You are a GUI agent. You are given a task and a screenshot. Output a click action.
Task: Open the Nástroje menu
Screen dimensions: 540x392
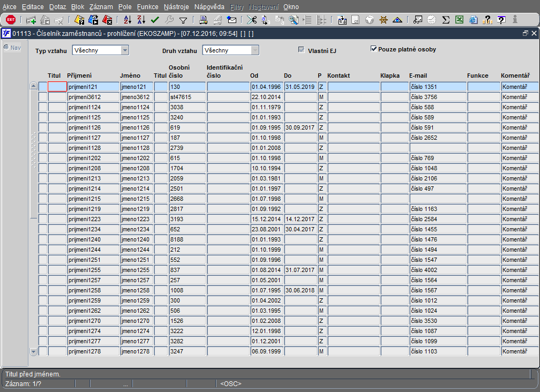click(176, 7)
